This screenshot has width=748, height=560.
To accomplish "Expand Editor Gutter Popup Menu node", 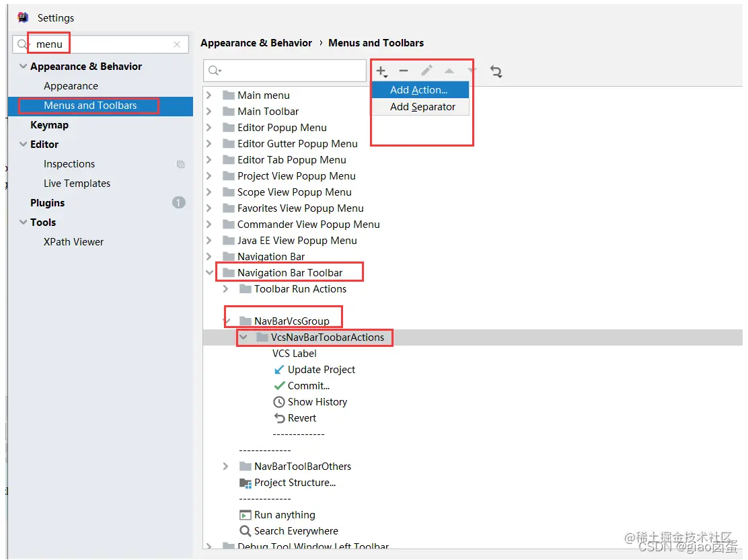I will [209, 143].
